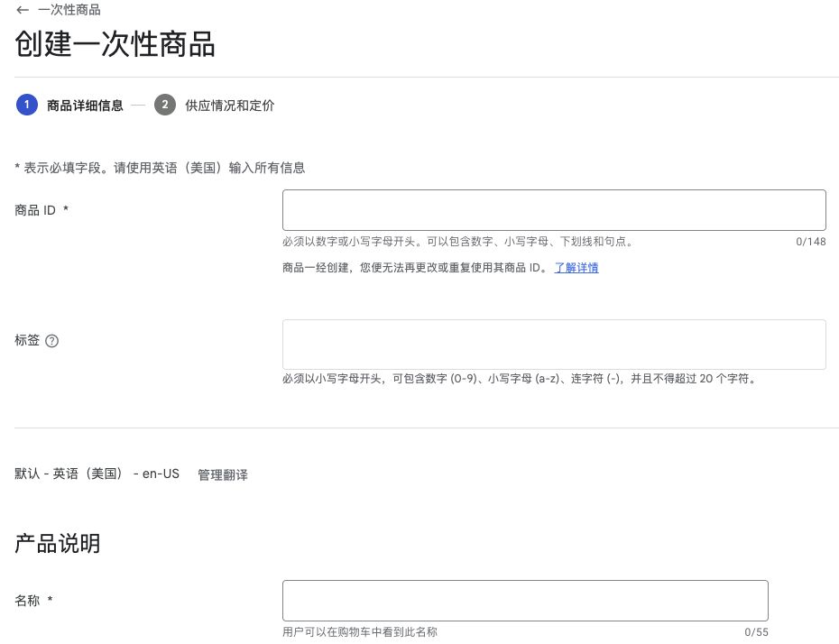
Task: Click the 0/55 character counter
Action: tap(756, 632)
